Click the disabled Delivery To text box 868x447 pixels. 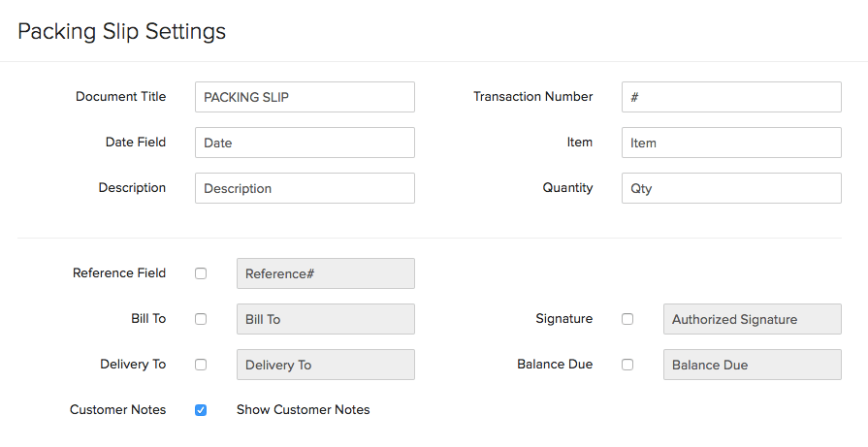(x=326, y=365)
